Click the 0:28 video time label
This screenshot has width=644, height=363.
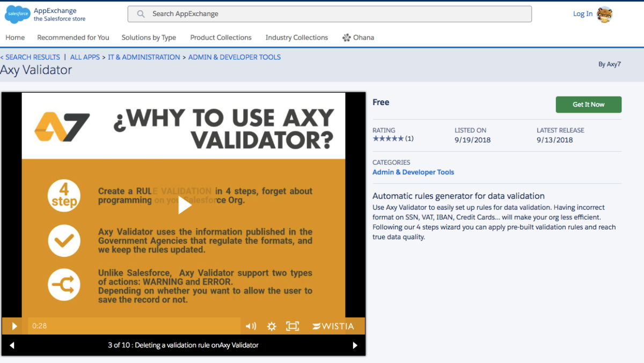pos(39,326)
